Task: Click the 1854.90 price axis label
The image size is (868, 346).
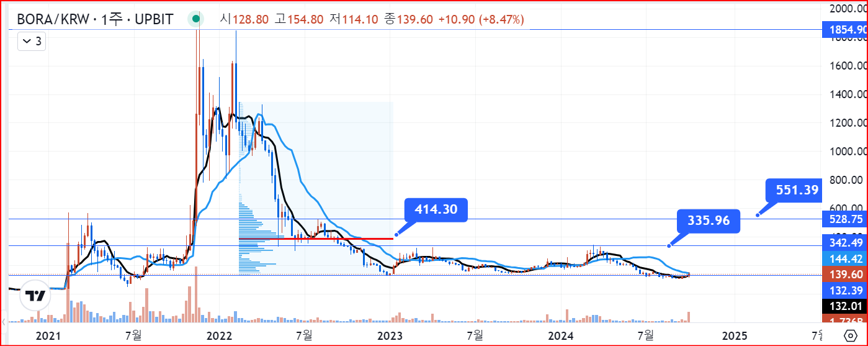Action: point(844,30)
